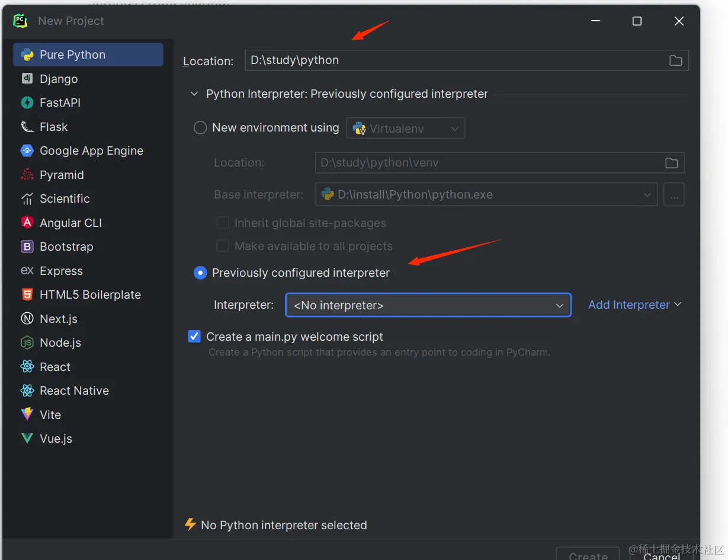Click the PyCharm entry point description text
The image size is (728, 560).
[379, 352]
